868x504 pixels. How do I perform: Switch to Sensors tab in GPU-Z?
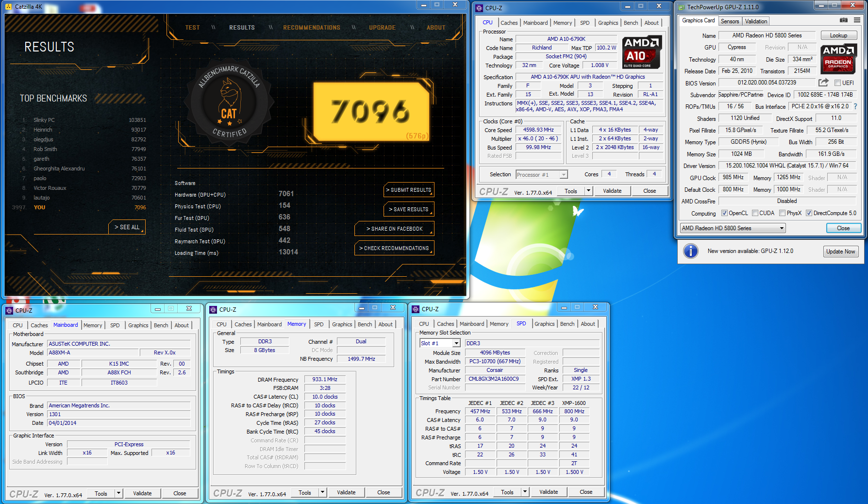coord(730,21)
